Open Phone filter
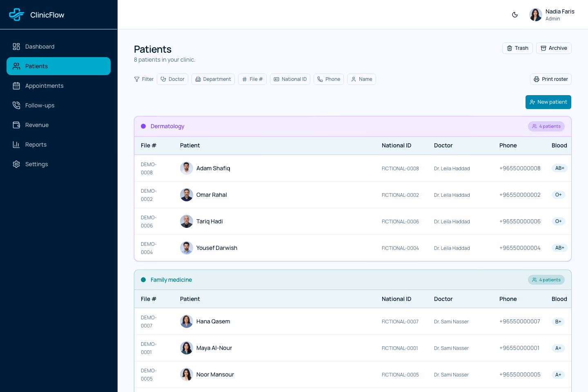588x392 pixels. coord(329,79)
